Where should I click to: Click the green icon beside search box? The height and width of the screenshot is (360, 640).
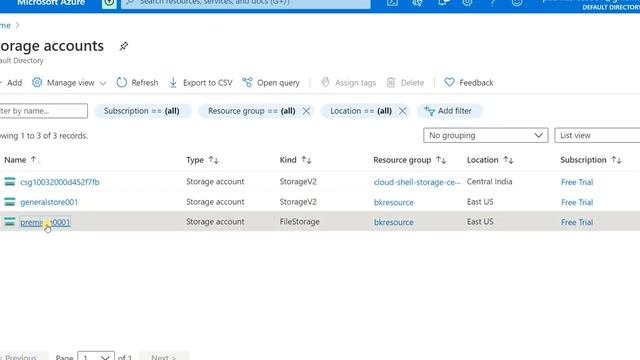[x=109, y=3]
